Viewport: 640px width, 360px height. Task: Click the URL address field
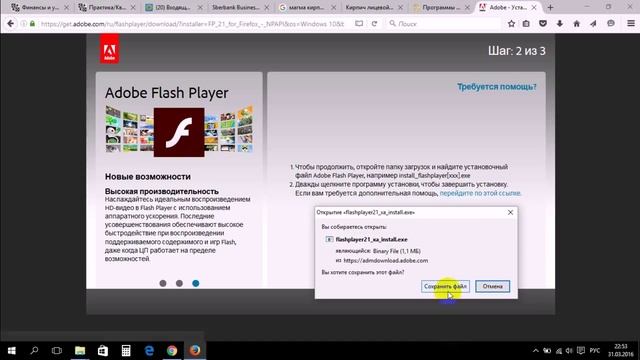(192, 24)
